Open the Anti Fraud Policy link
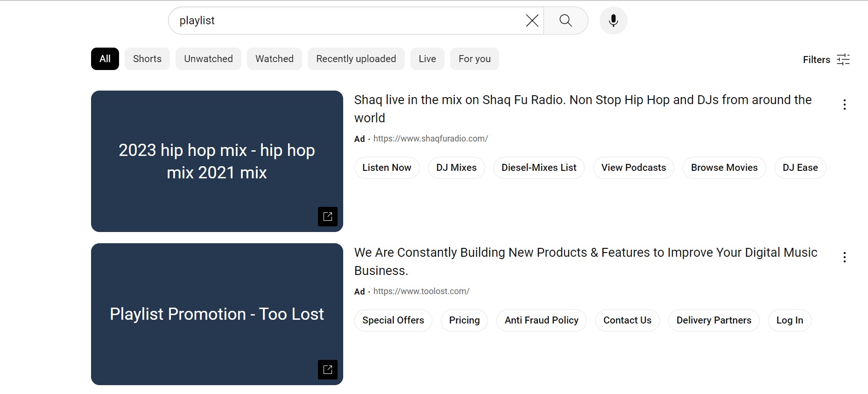Image resolution: width=868 pixels, height=394 pixels. [x=542, y=320]
